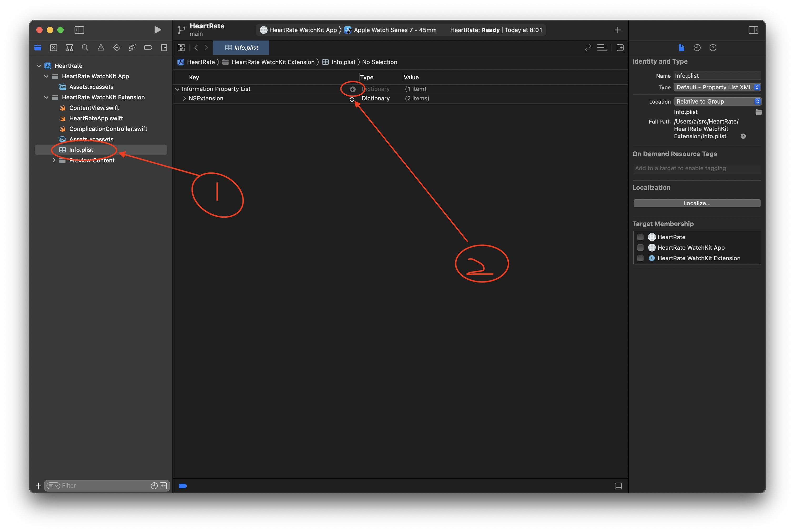The height and width of the screenshot is (532, 795).
Task: Open the Symbol navigator
Action: pos(69,48)
